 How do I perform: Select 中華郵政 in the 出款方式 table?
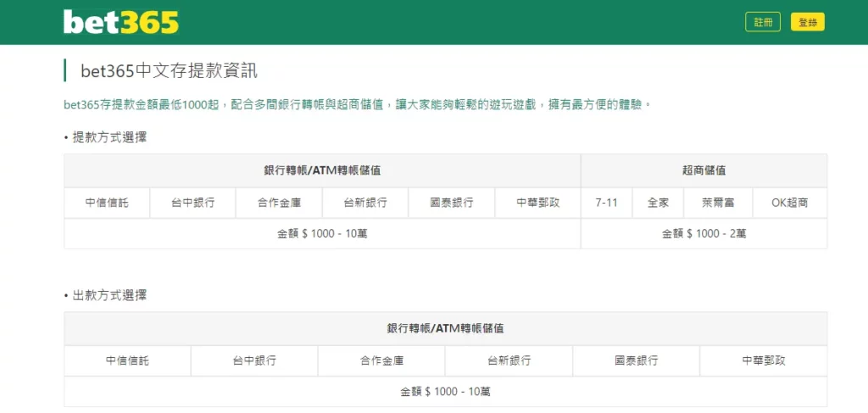[x=764, y=361]
